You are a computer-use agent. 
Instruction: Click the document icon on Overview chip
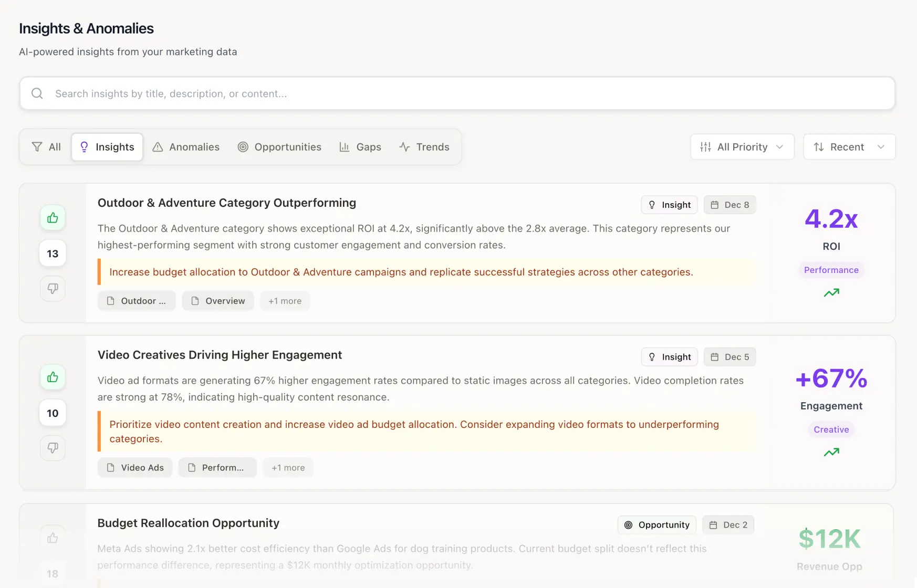click(x=195, y=301)
